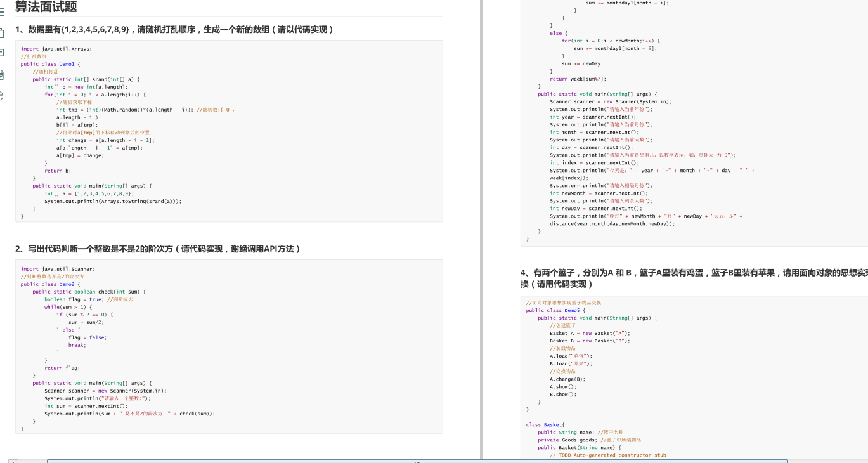Click the line "int[] b = new int[a.length];"
The width and height of the screenshot is (868, 463).
coord(86,87)
